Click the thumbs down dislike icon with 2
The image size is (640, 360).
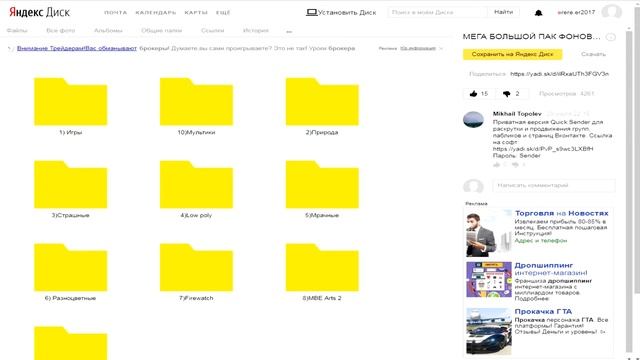[x=507, y=94]
